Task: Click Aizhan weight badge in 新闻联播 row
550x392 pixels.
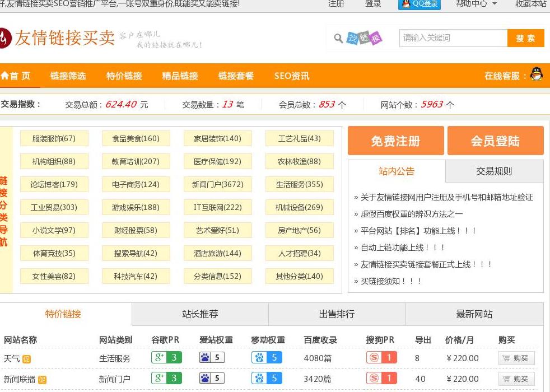Action: tap(212, 378)
